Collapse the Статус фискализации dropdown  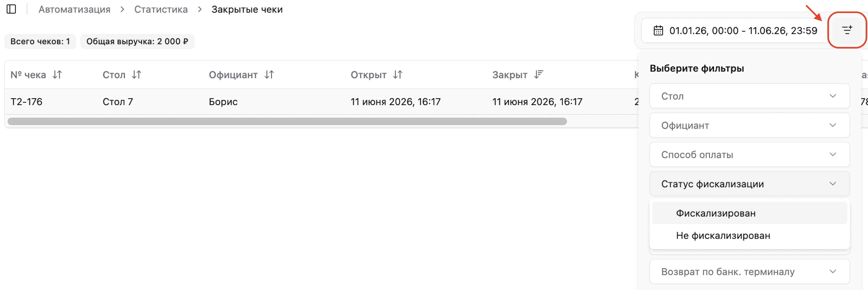749,184
